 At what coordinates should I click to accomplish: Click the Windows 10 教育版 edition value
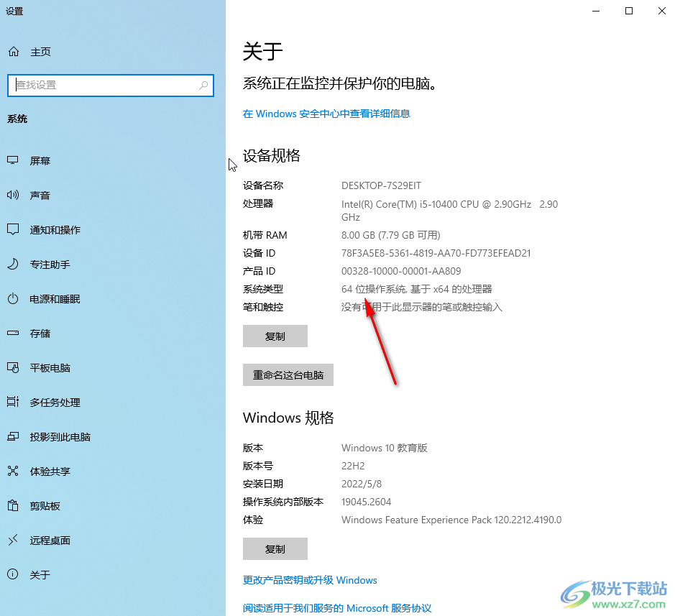click(x=385, y=448)
